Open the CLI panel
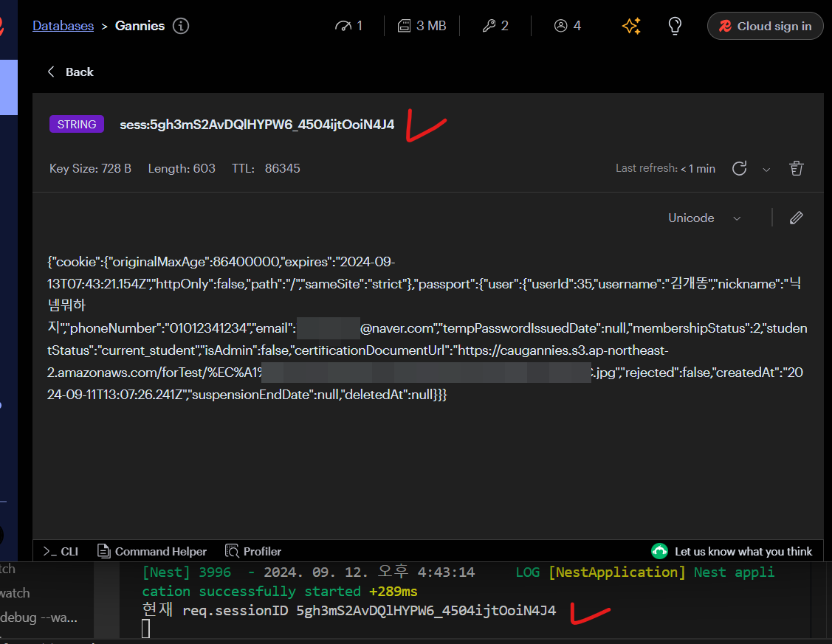The height and width of the screenshot is (644, 832). [61, 551]
